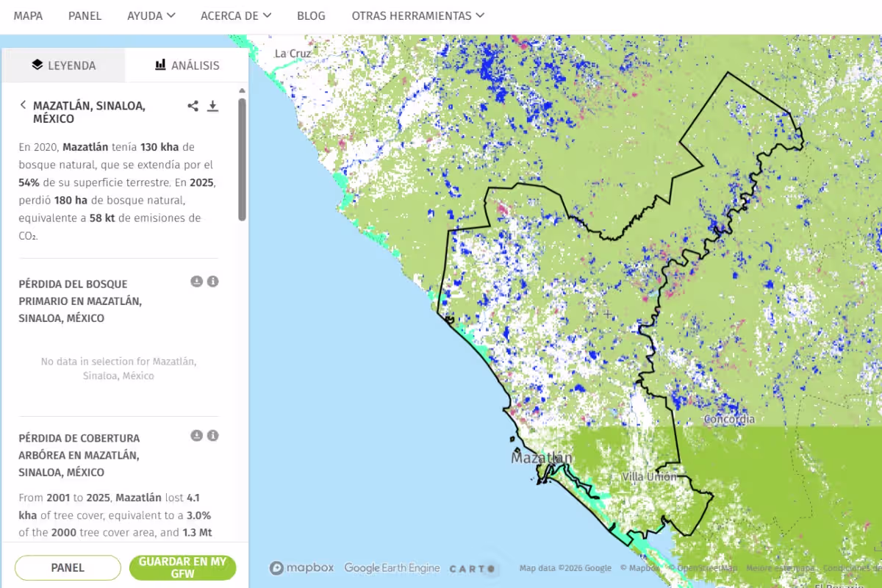The width and height of the screenshot is (882, 588).
Task: Click the CARTO logo on the map
Action: (472, 569)
